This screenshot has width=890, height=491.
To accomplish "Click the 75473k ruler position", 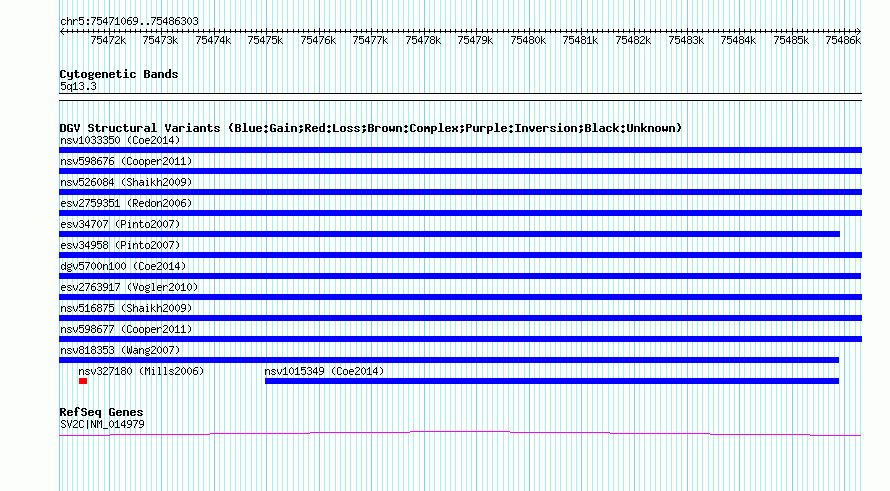I will 160,40.
